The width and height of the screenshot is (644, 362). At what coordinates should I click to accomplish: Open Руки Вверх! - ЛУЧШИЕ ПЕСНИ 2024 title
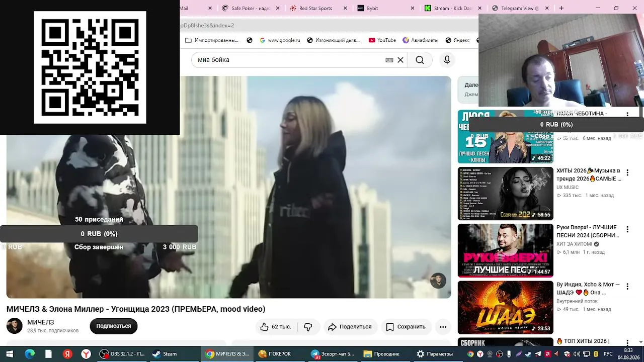point(588,231)
